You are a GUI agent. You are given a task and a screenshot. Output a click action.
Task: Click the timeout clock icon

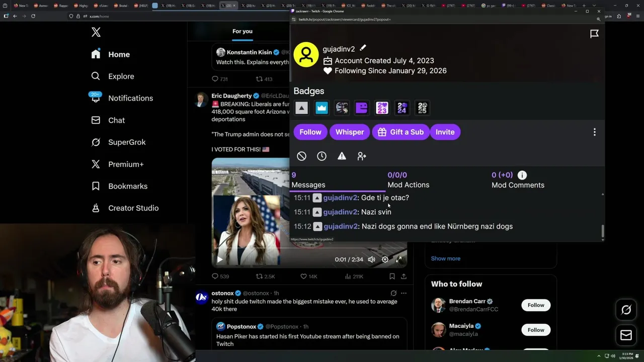(321, 156)
